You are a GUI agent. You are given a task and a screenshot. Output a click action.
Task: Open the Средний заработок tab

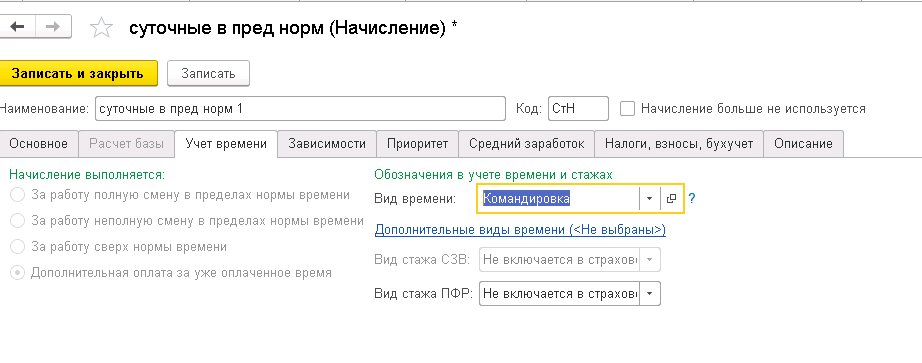pyautogui.click(x=526, y=144)
